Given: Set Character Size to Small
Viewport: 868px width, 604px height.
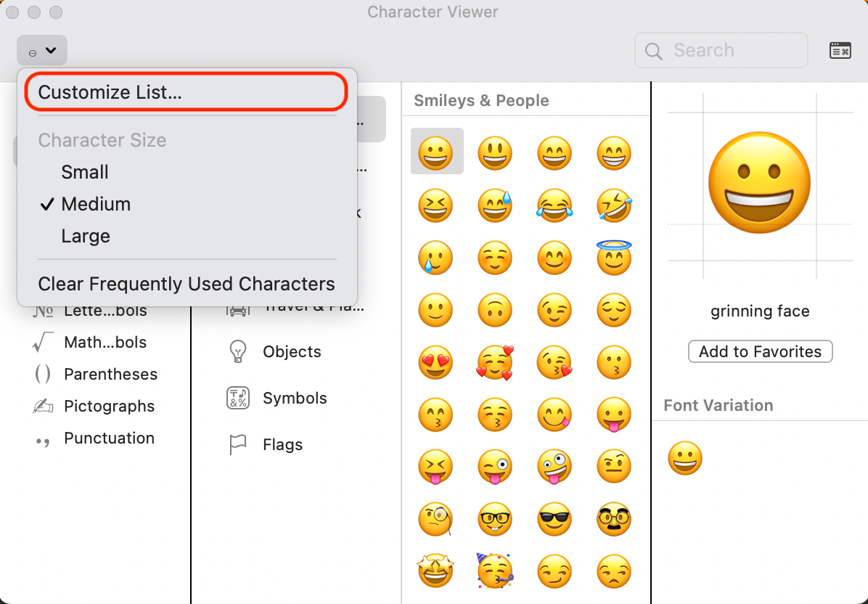Looking at the screenshot, I should pyautogui.click(x=84, y=172).
